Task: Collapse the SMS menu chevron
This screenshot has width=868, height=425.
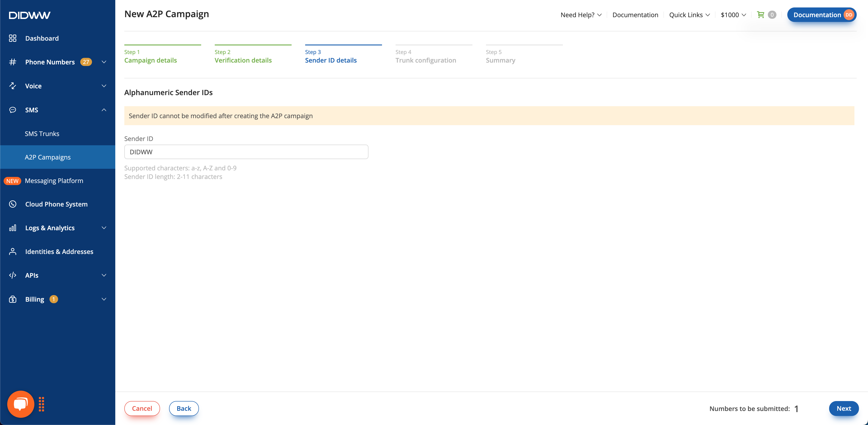Action: pyautogui.click(x=104, y=110)
